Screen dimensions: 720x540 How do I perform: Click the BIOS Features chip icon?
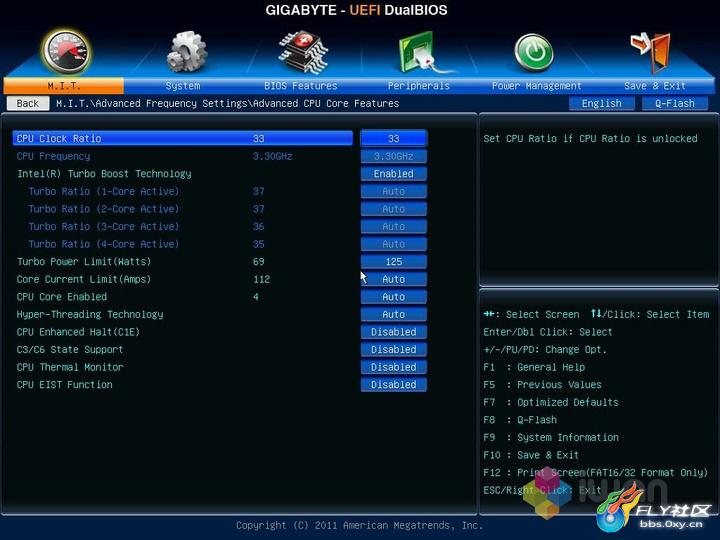click(x=303, y=52)
